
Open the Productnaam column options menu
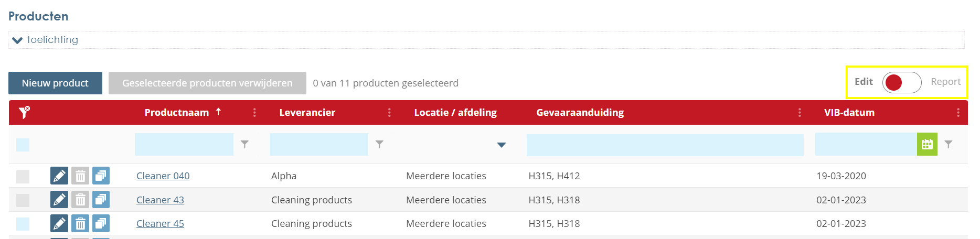pos(254,112)
